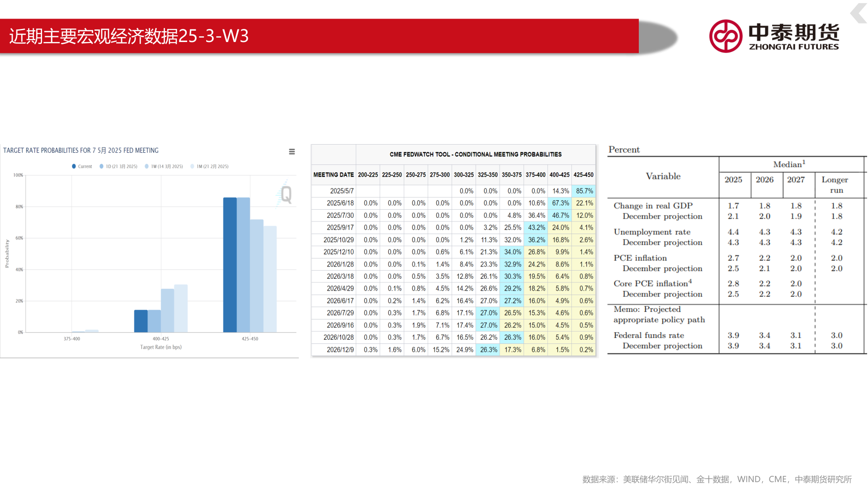Select the MEETING DATE column header
868x488 pixels.
pyautogui.click(x=334, y=175)
